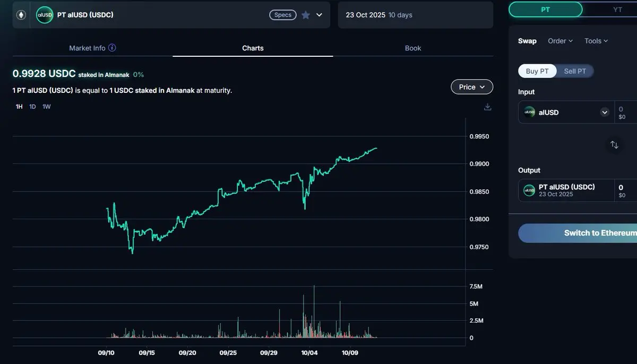The width and height of the screenshot is (637, 364).
Task: Click Switch to Ethereum button
Action: click(x=578, y=233)
